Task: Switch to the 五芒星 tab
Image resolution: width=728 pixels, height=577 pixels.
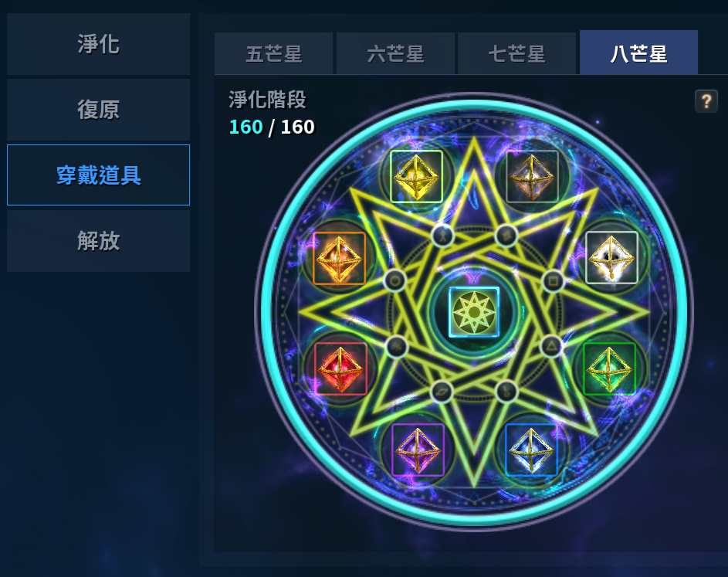Action: 274,53
